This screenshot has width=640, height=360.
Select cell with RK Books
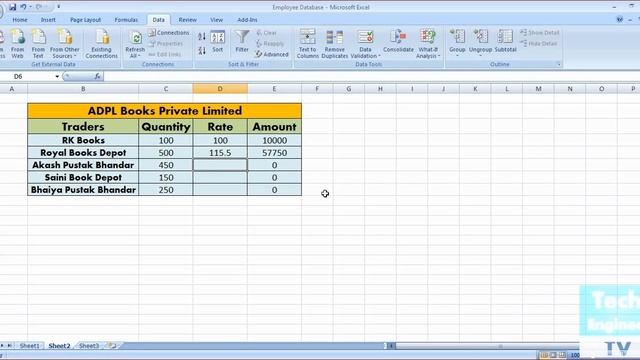[83, 140]
